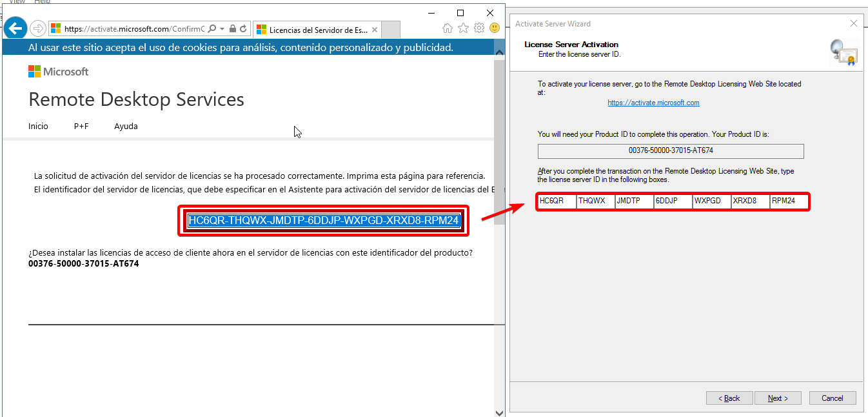Cancel the Activate Server Wizard
Image resolution: width=868 pixels, height=417 pixels.
point(833,398)
